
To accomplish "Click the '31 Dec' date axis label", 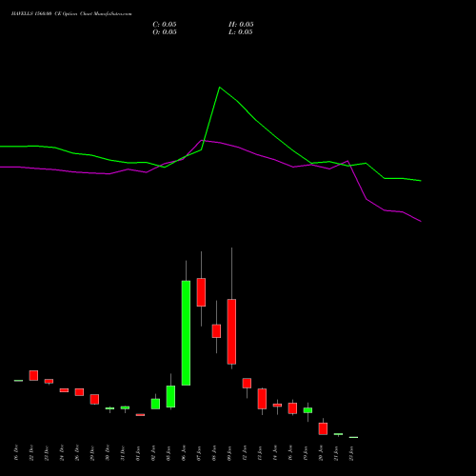I will click(123, 453).
